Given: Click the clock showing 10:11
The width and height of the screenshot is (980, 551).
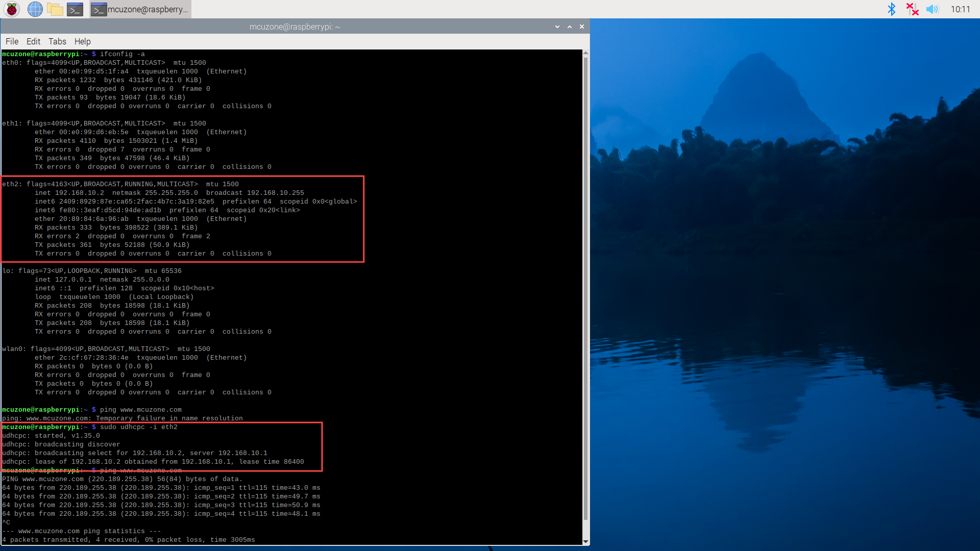Looking at the screenshot, I should 960,9.
